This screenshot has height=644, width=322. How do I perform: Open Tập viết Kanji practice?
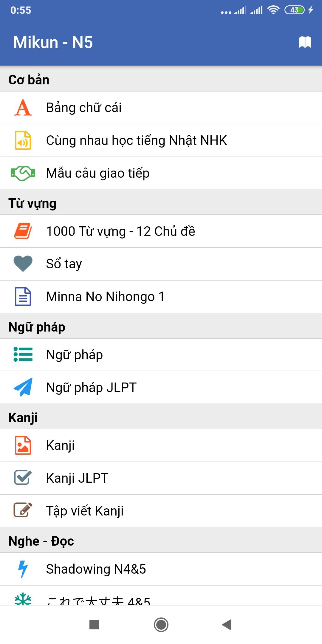(x=85, y=511)
